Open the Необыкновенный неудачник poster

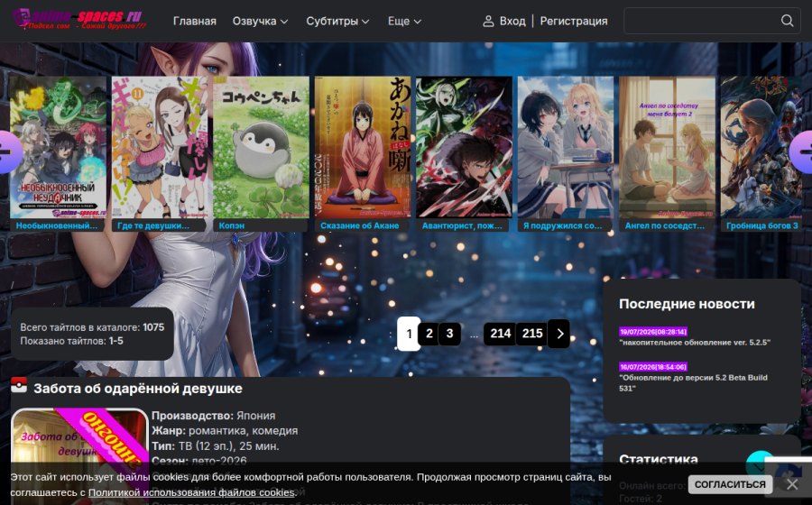[58, 148]
